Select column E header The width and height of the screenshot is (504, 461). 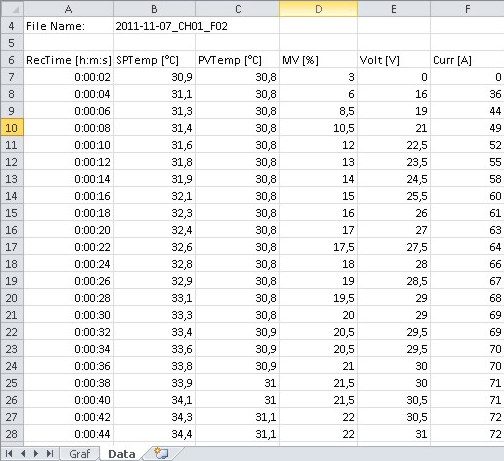394,9
